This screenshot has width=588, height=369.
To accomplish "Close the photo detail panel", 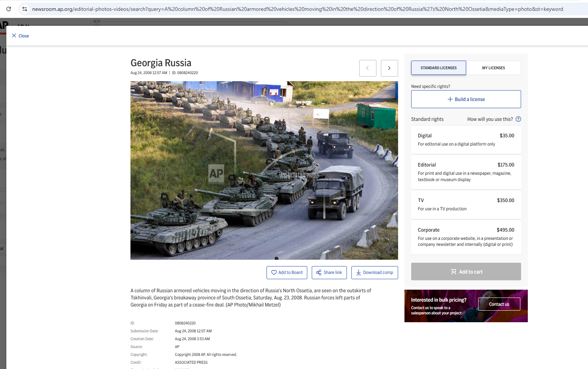I will click(20, 36).
